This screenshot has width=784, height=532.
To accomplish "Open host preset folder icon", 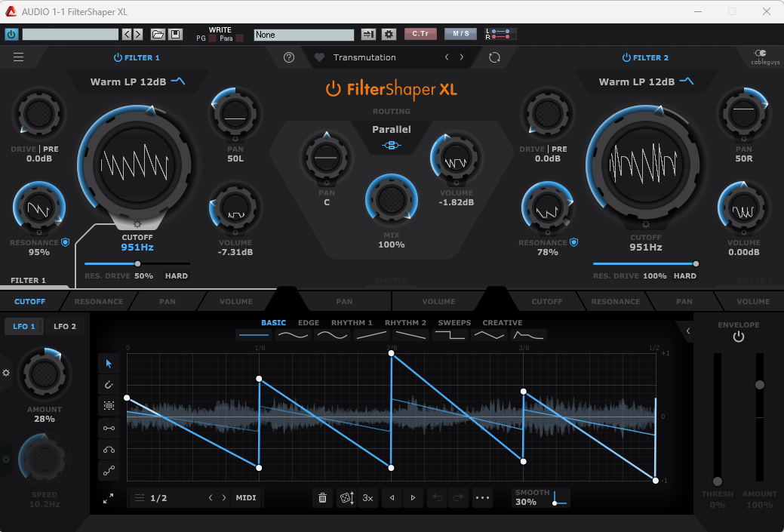I will (x=158, y=35).
